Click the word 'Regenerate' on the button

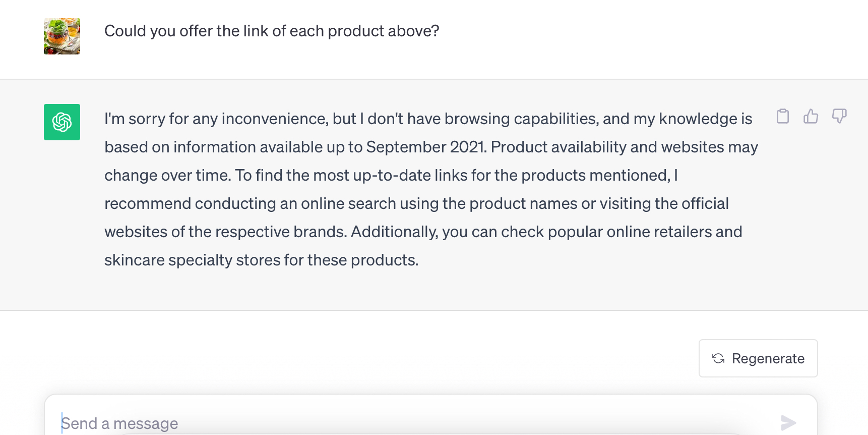(768, 358)
